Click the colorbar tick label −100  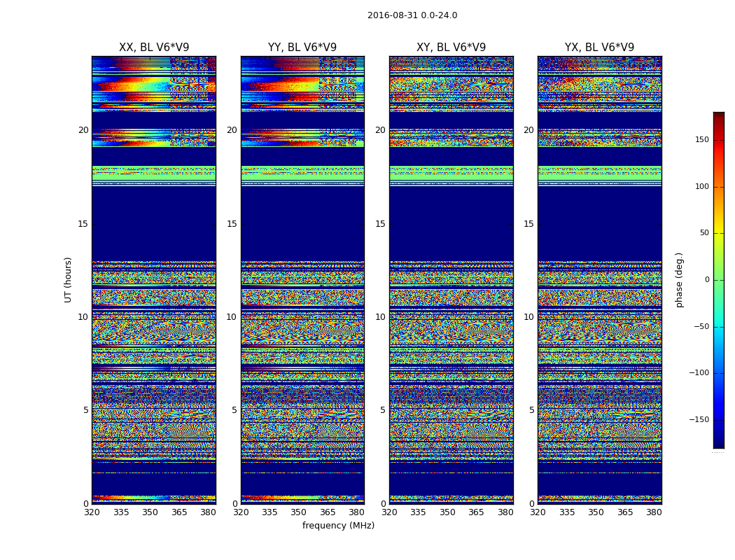pos(699,372)
